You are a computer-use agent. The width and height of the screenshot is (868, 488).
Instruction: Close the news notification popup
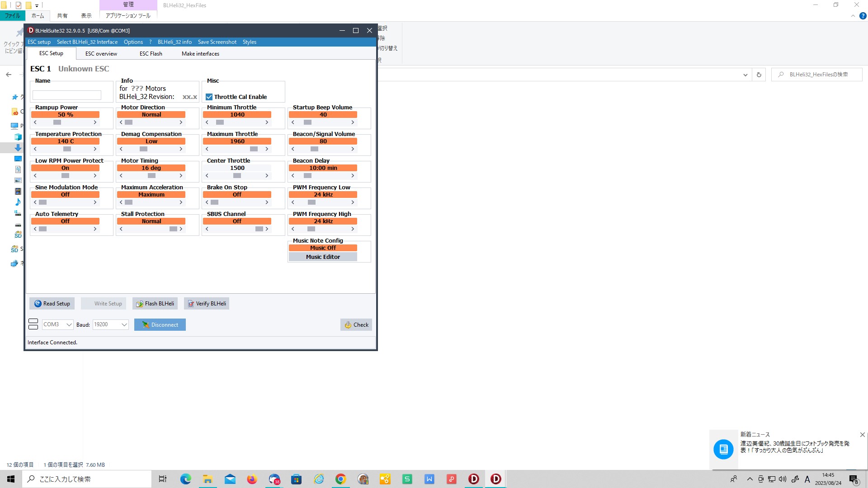(x=862, y=435)
